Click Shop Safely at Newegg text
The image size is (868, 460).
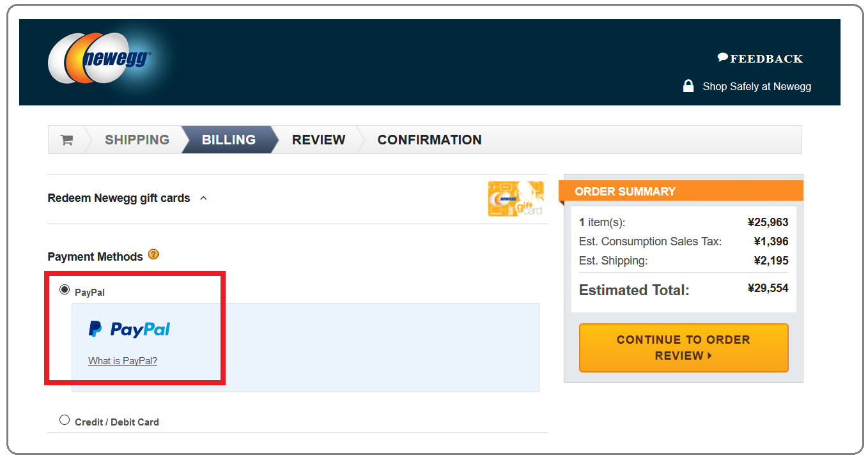(757, 86)
